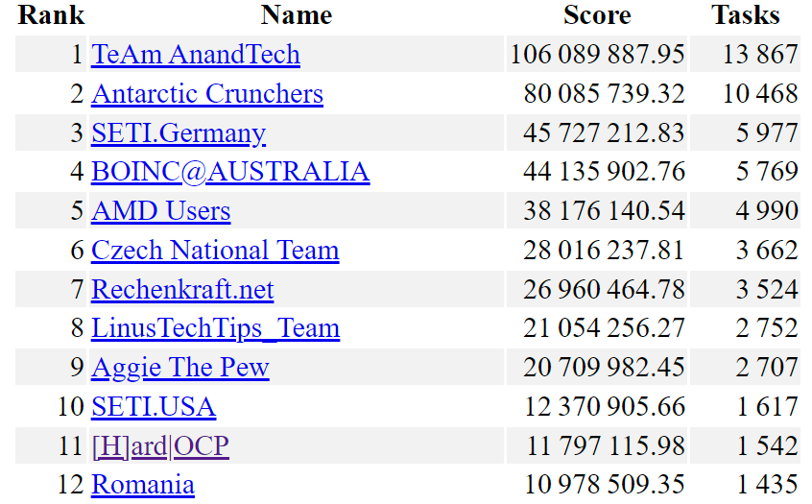The width and height of the screenshot is (812, 504).
Task: Open the Rechenkraft.net link
Action: point(182,290)
